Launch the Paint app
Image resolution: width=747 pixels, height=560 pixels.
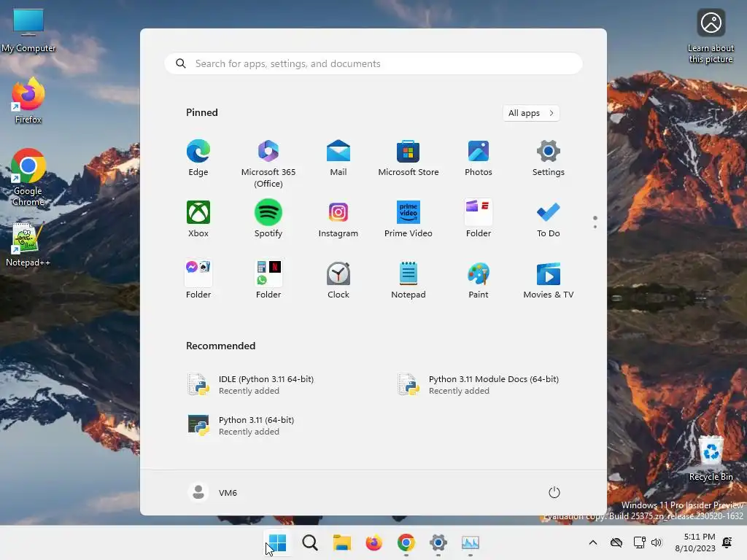tap(479, 281)
